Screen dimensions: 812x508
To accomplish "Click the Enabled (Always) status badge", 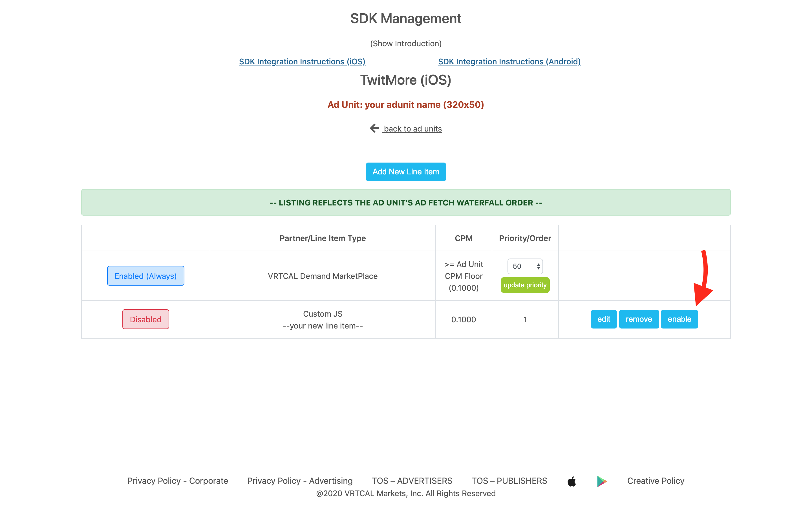I will (145, 276).
